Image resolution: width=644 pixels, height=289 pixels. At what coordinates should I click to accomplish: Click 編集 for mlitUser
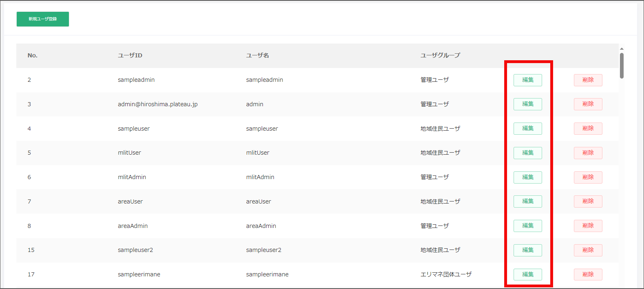tap(527, 153)
